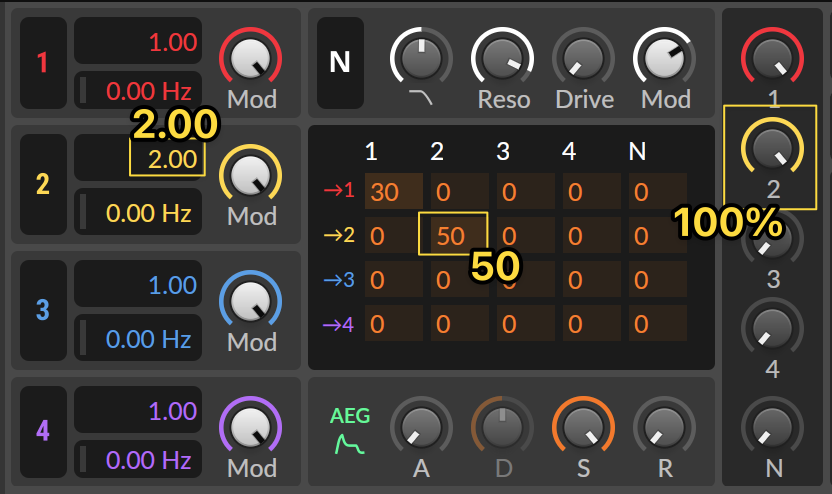Click the red →1 matrix row label

[339, 189]
